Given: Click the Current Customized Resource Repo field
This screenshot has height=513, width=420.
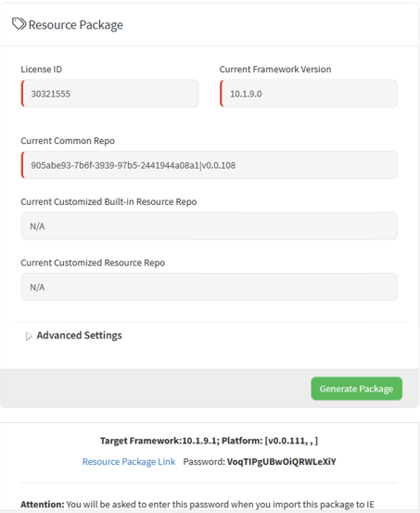Looking at the screenshot, I should pos(210,287).
